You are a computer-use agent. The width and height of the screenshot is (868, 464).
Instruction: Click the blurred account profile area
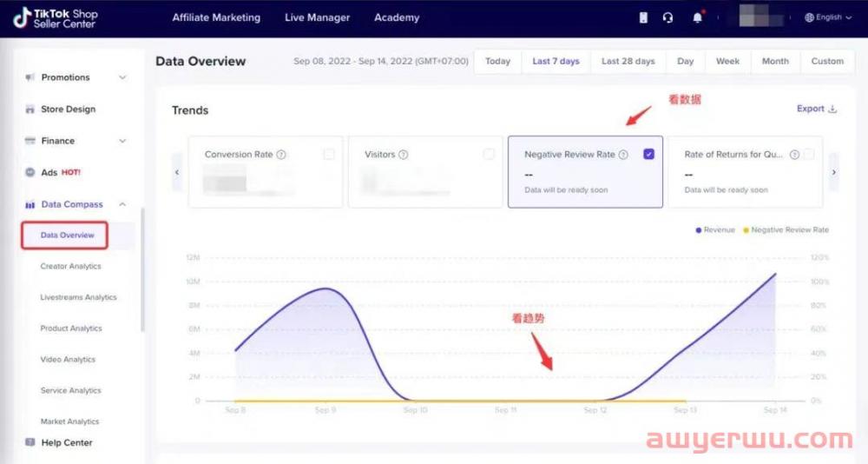click(x=762, y=17)
